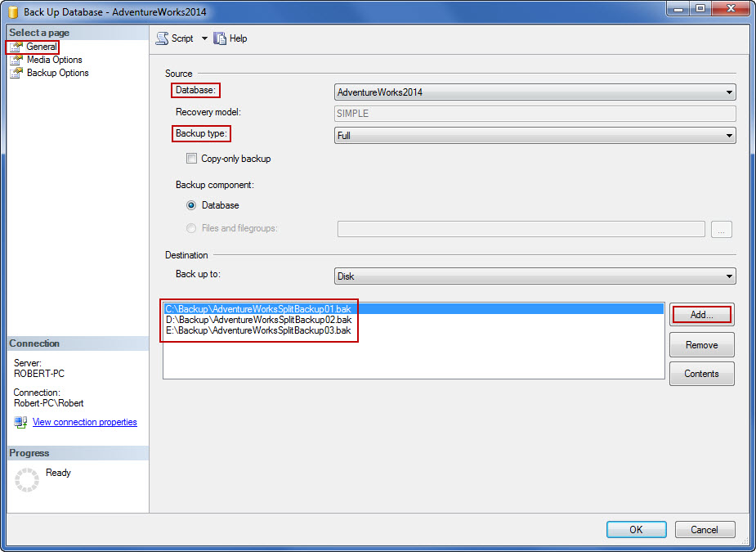Expand the Script button arrow
This screenshot has height=552, width=756.
205,38
